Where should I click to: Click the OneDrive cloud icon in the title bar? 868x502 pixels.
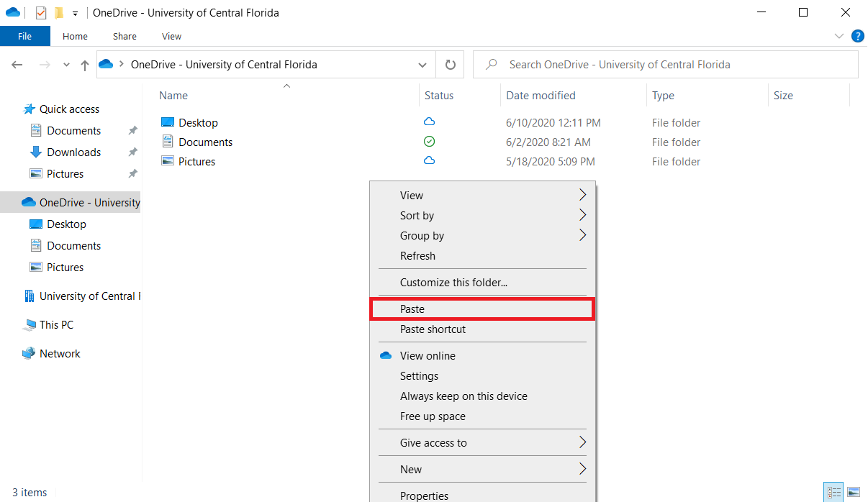13,12
